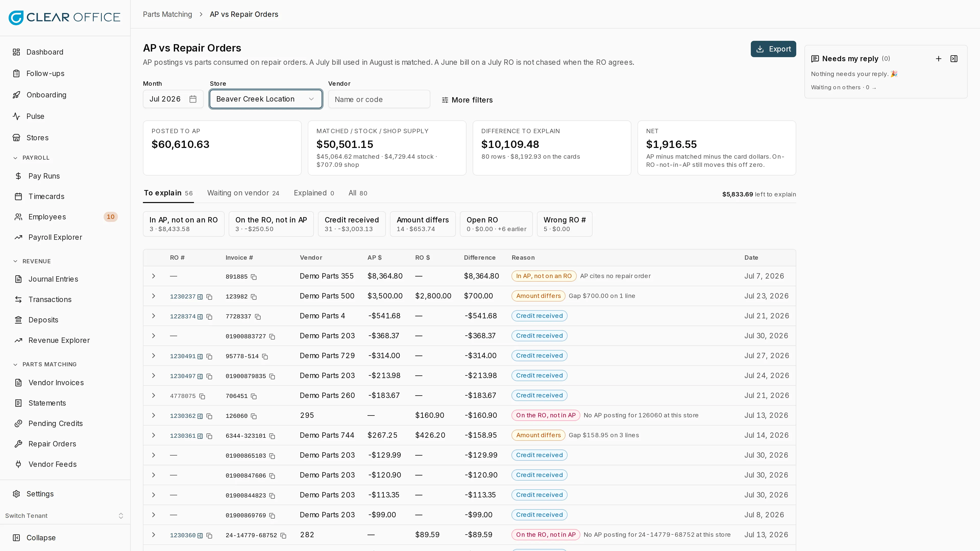Add a new note with plus icon

coord(939,59)
